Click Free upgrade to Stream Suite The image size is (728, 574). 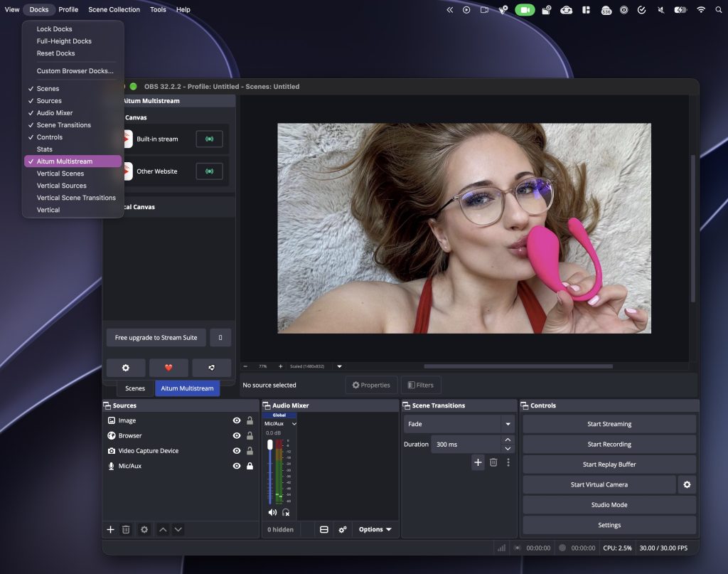[x=156, y=338]
